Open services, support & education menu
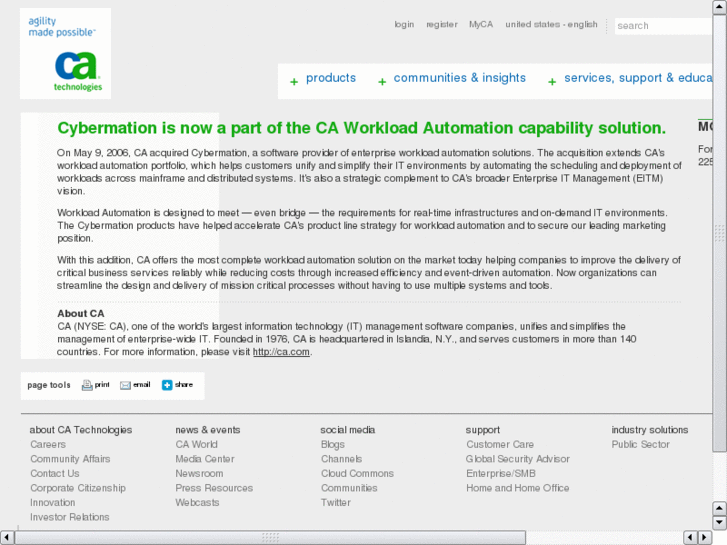This screenshot has width=727, height=545. (x=638, y=78)
